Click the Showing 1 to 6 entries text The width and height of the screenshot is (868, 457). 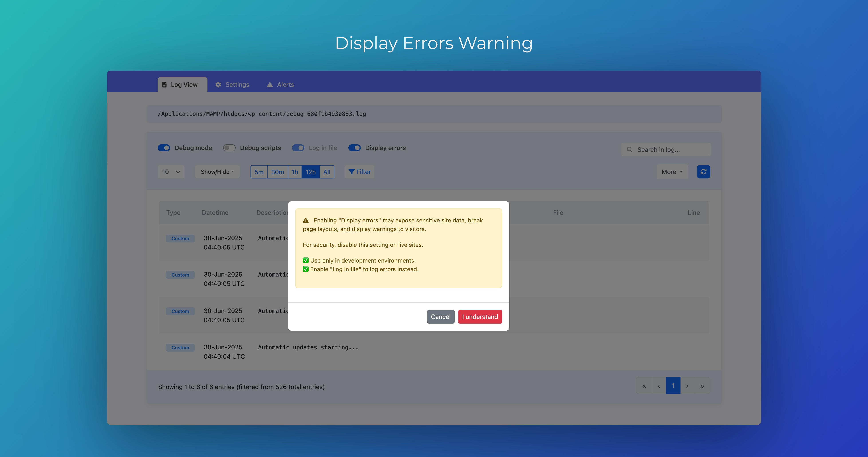click(x=241, y=387)
